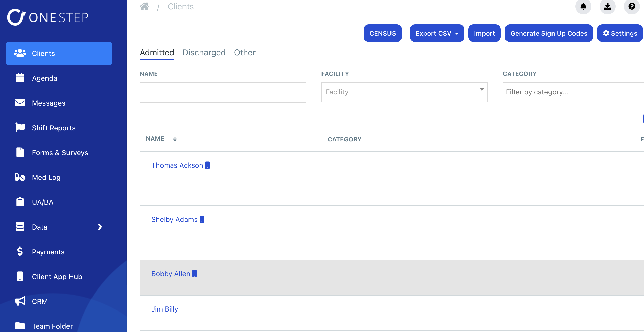Open the downloads tray icon
Image resolution: width=644 pixels, height=332 pixels.
tap(607, 6)
